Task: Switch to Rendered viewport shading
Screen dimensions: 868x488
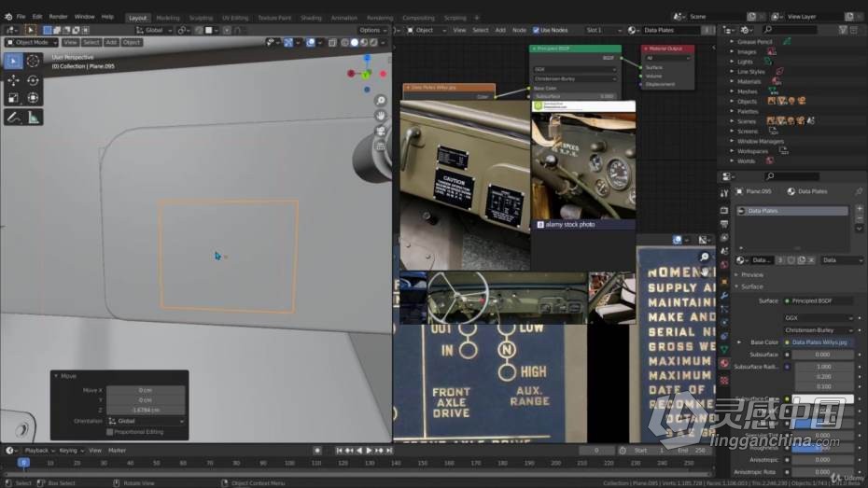Action: click(373, 42)
